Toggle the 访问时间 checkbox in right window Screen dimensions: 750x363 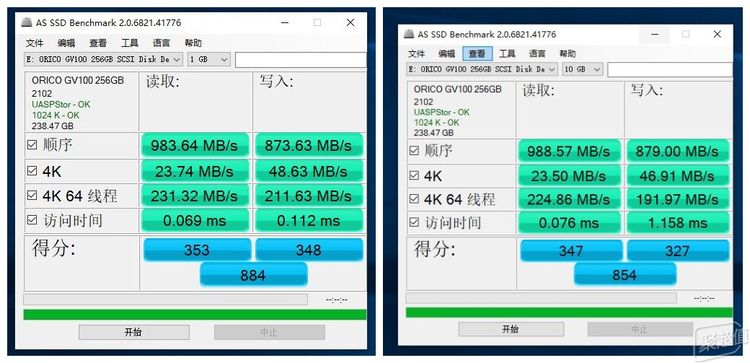coord(414,222)
